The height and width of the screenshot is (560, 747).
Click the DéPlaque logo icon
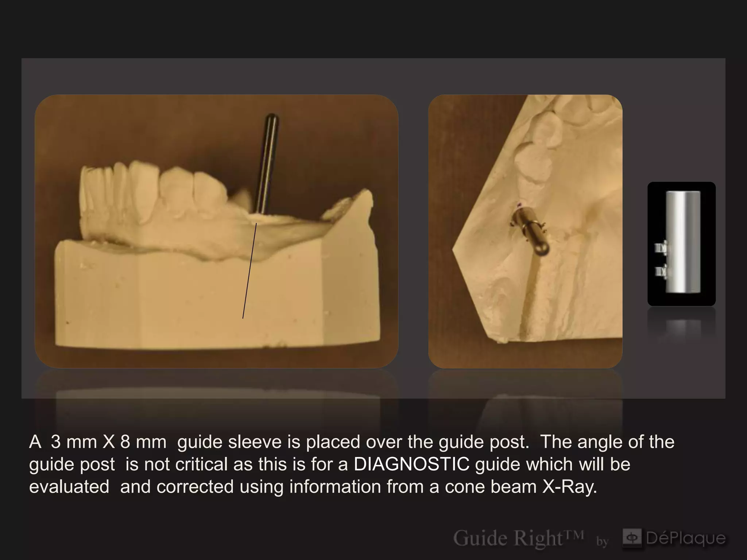(632, 538)
